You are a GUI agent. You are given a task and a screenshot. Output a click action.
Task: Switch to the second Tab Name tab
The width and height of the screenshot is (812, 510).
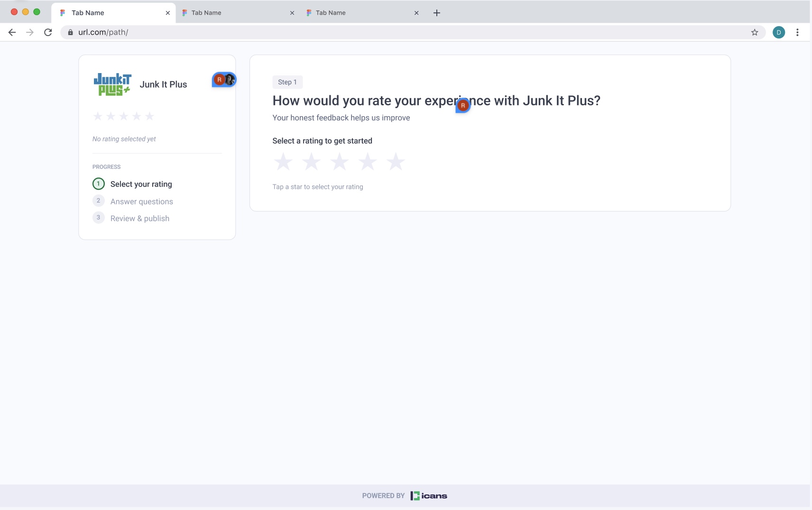(238, 13)
